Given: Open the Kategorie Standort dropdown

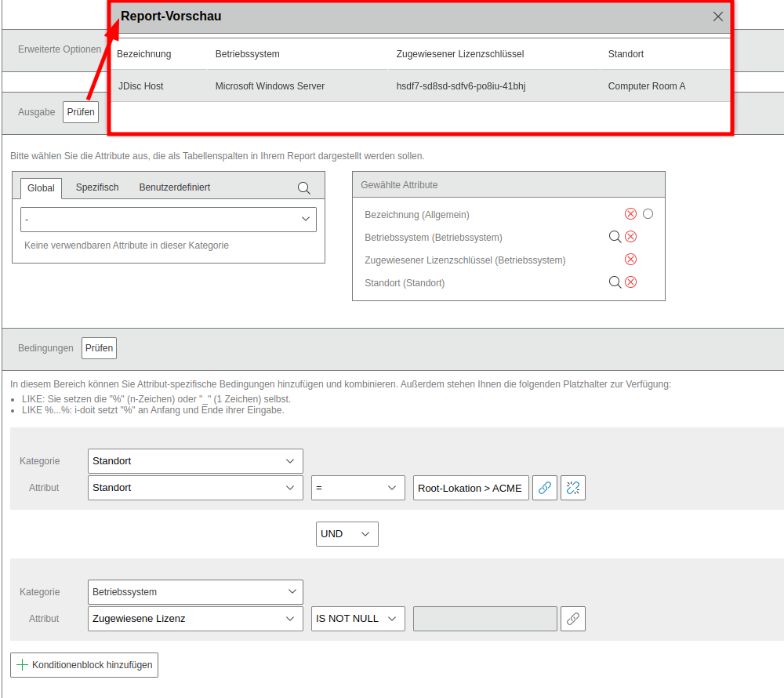Looking at the screenshot, I should tap(195, 461).
